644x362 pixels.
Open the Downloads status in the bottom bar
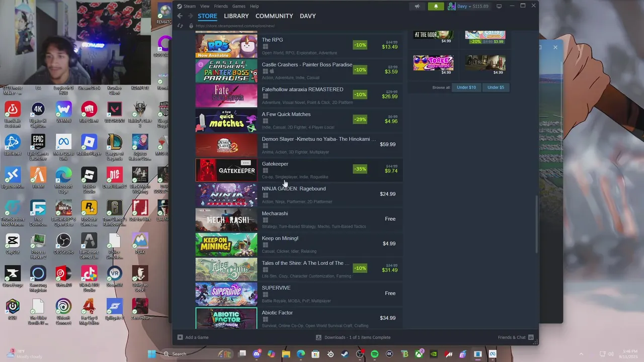click(357, 337)
